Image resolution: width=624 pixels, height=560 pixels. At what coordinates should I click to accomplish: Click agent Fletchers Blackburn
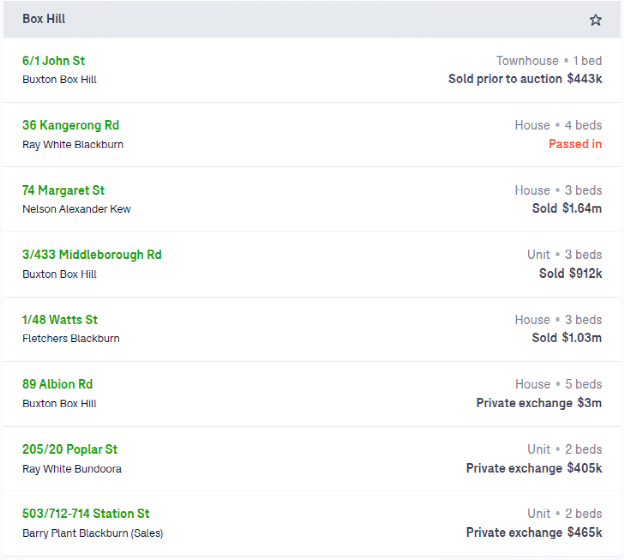point(71,338)
